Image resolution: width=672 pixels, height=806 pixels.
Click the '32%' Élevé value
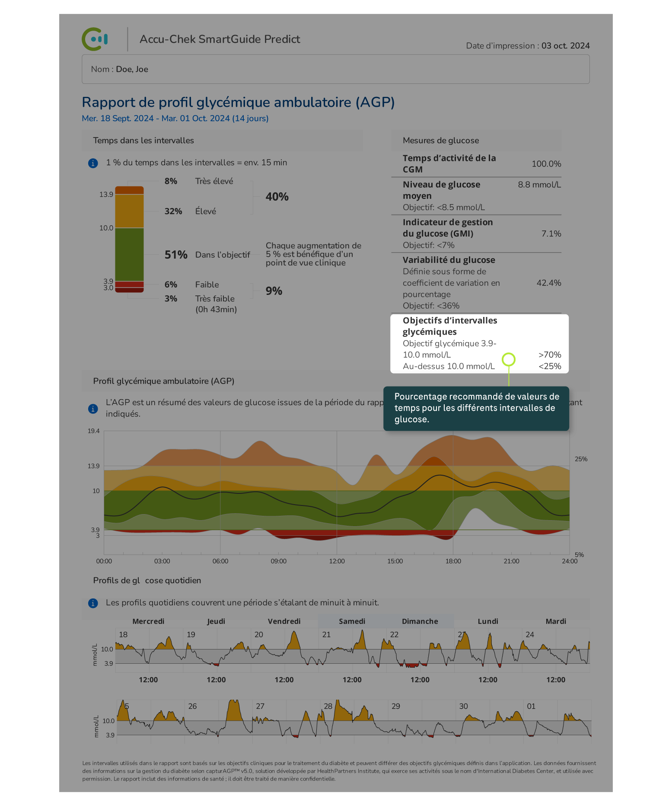coord(173,211)
